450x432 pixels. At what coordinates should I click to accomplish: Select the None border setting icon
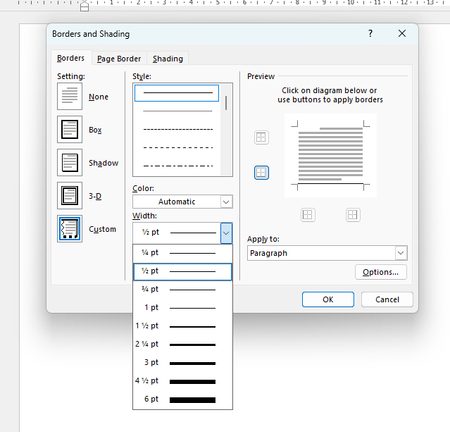70,96
